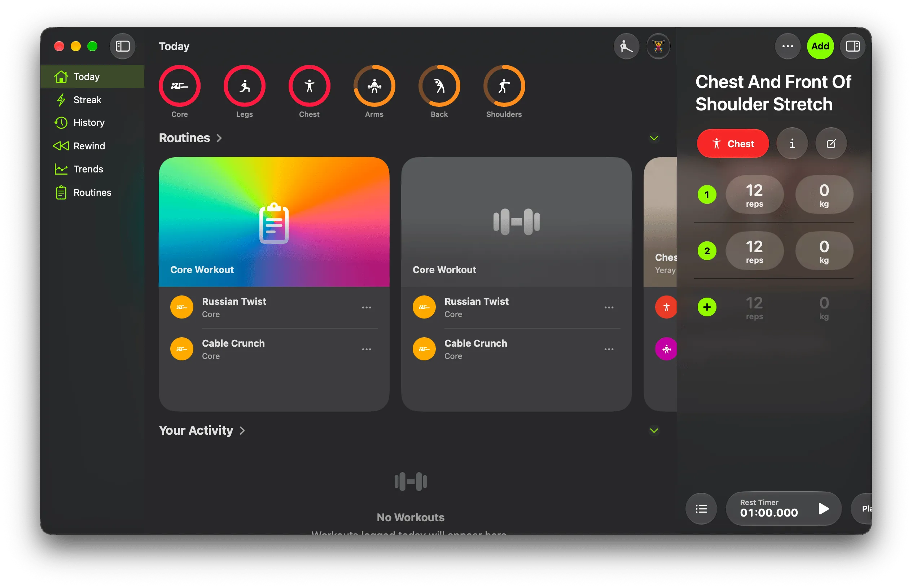
Task: Select the Shoulders muscle ring
Action: tap(504, 86)
